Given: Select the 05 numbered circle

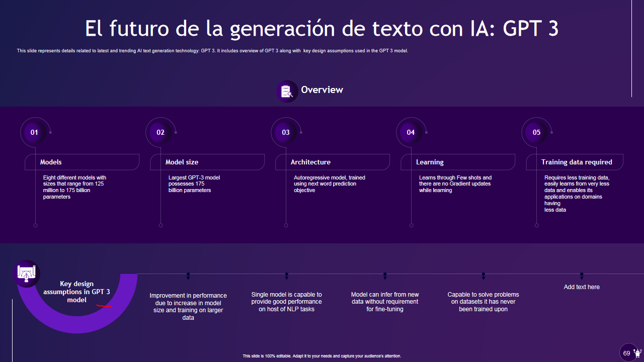Looking at the screenshot, I should pyautogui.click(x=536, y=132).
